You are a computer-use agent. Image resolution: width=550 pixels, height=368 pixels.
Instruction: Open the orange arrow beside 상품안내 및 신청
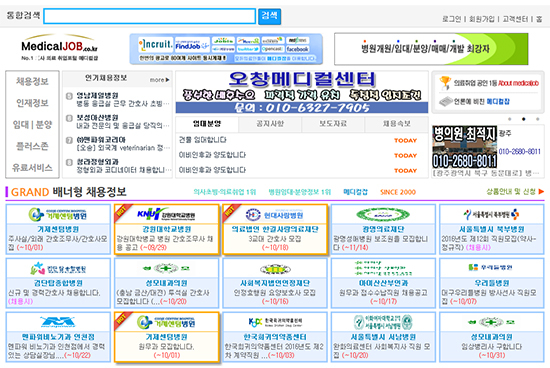[x=541, y=192]
